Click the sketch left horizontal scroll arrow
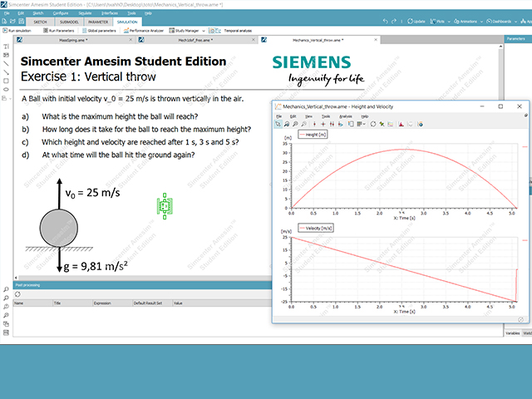This screenshot has width=532, height=399. point(16,278)
